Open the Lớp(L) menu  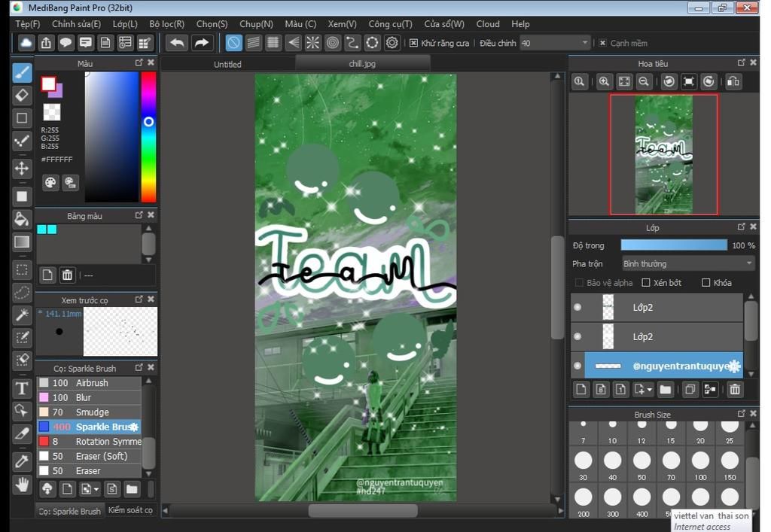(x=125, y=24)
